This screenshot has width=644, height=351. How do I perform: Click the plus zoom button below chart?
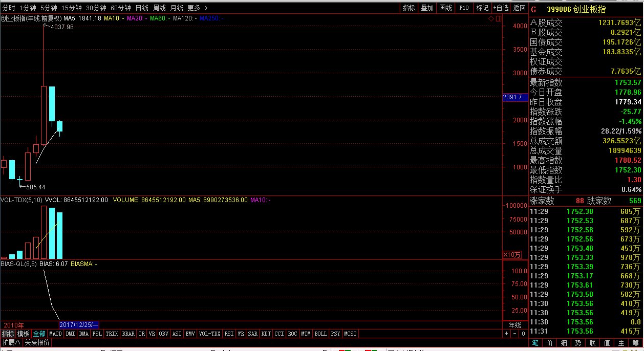[x=506, y=334]
